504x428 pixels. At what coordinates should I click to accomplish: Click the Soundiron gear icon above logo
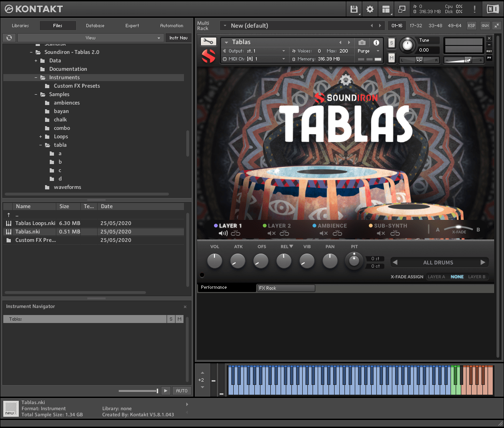[x=346, y=79]
